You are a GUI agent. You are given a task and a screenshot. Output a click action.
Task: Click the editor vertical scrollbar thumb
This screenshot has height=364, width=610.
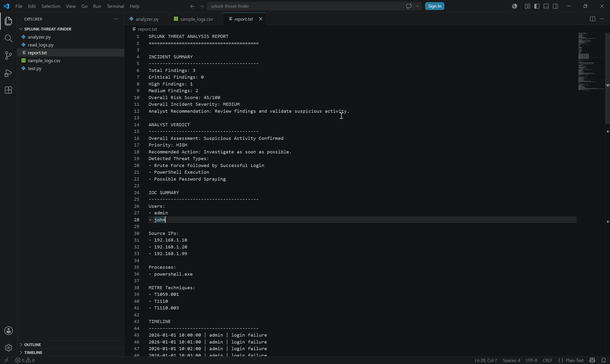pyautogui.click(x=607, y=78)
